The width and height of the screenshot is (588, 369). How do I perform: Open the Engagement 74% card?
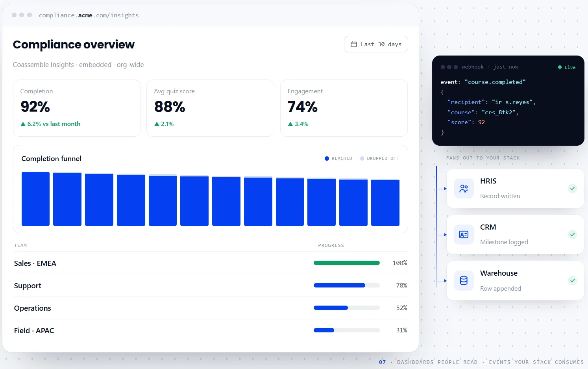click(x=344, y=108)
